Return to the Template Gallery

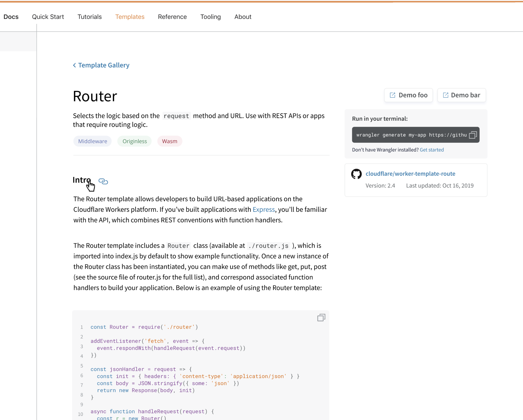click(x=104, y=65)
